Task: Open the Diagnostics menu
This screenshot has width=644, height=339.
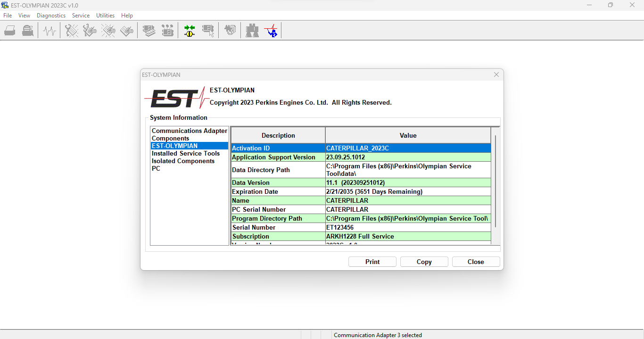Action: click(x=51, y=16)
